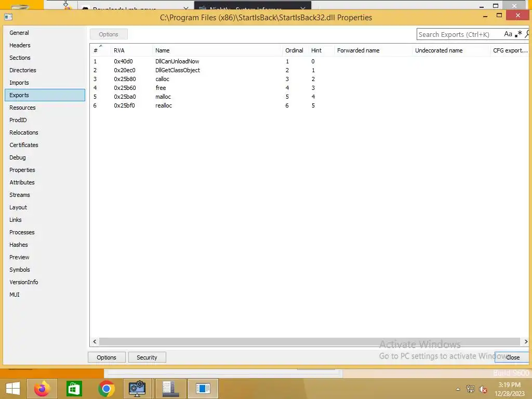This screenshot has height=399, width=532.
Task: Click the bottom Options button
Action: tap(107, 357)
